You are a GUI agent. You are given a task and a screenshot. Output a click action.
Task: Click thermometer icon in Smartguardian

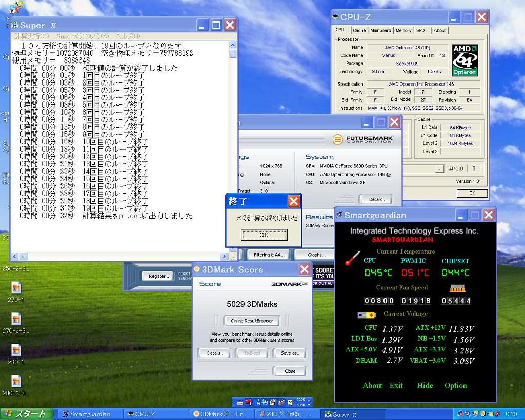click(x=352, y=259)
